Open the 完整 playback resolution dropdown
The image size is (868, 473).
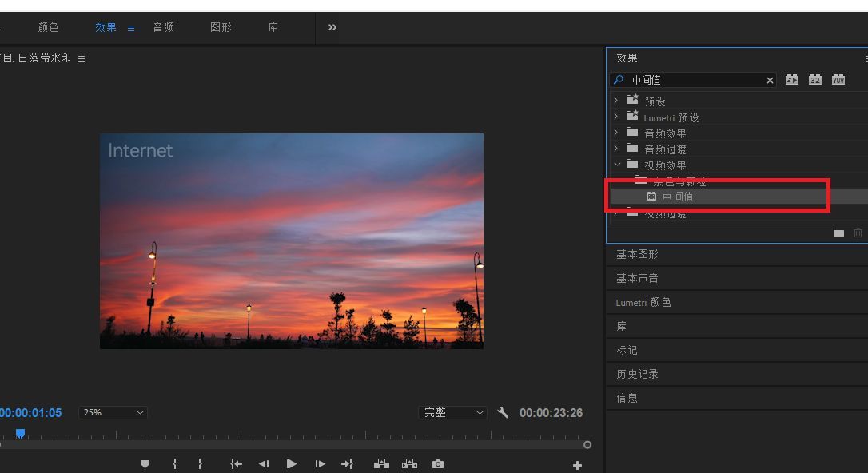pyautogui.click(x=452, y=413)
